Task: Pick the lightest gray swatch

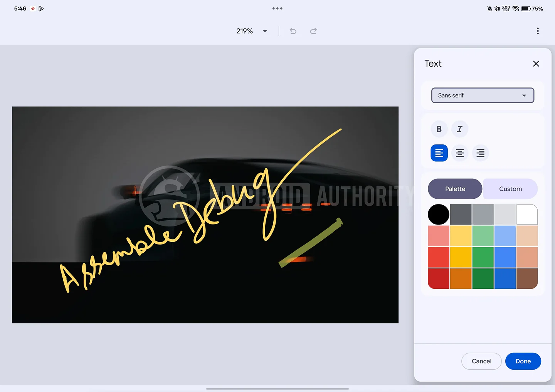Action: click(505, 214)
